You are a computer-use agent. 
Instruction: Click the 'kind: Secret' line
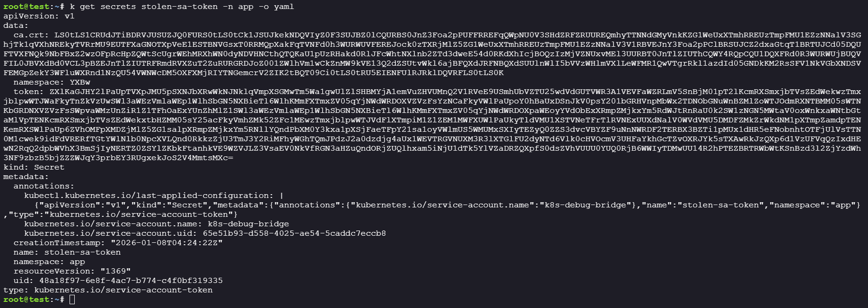pyautogui.click(x=34, y=167)
